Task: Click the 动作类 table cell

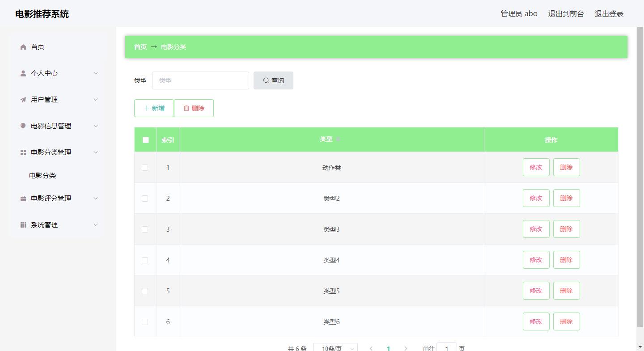Action: coord(331,168)
